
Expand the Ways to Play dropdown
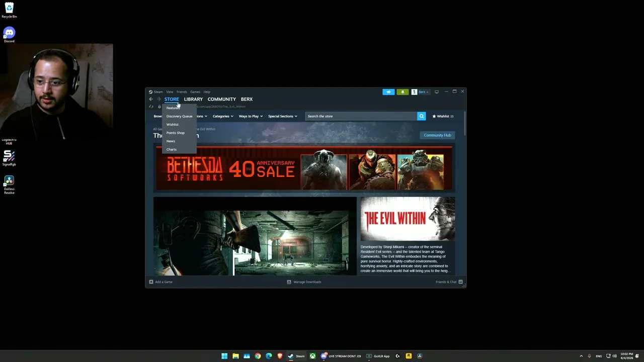click(x=251, y=116)
